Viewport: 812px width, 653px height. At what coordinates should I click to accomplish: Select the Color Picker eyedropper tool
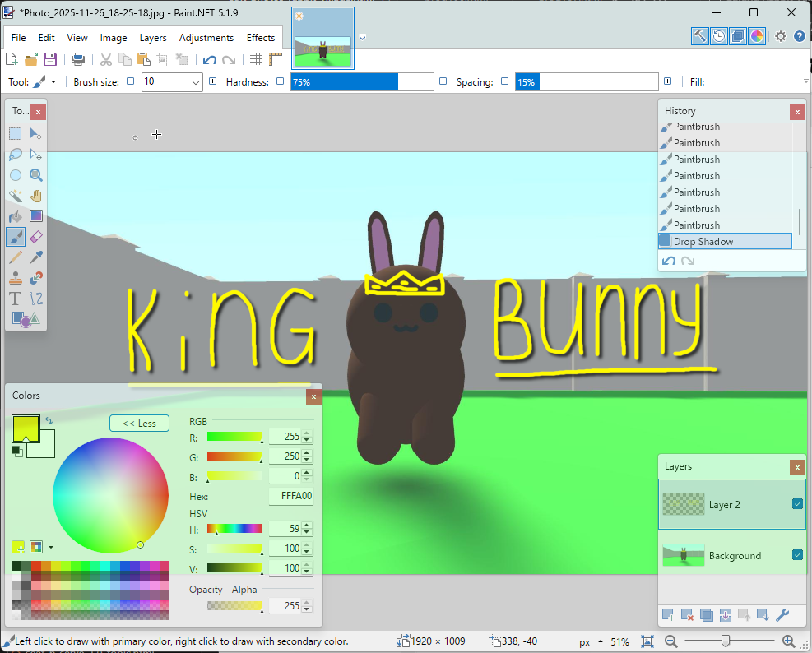(36, 257)
